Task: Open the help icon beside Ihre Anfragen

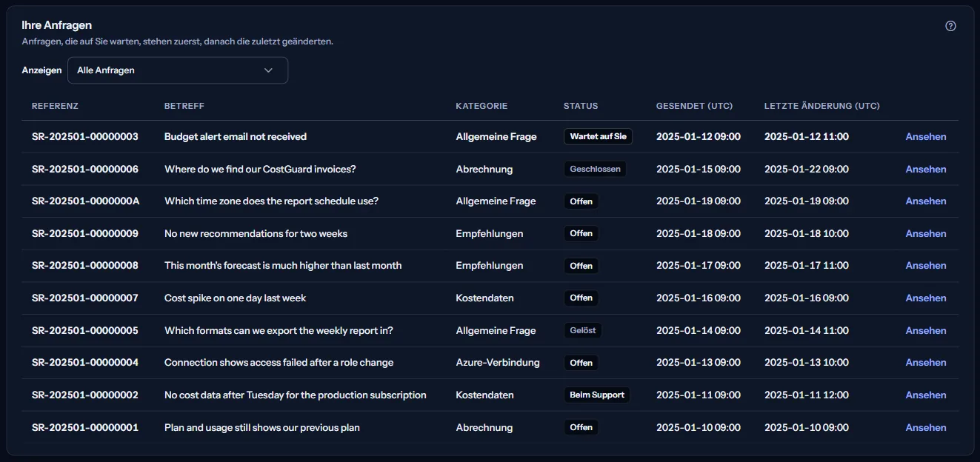Action: coord(950,26)
